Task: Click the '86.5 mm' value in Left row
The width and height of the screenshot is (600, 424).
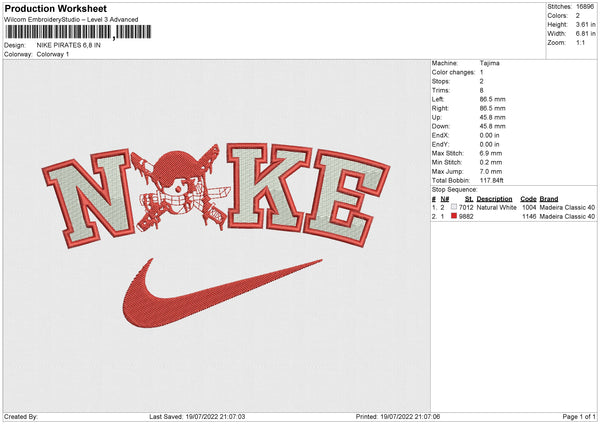Action: (x=492, y=99)
